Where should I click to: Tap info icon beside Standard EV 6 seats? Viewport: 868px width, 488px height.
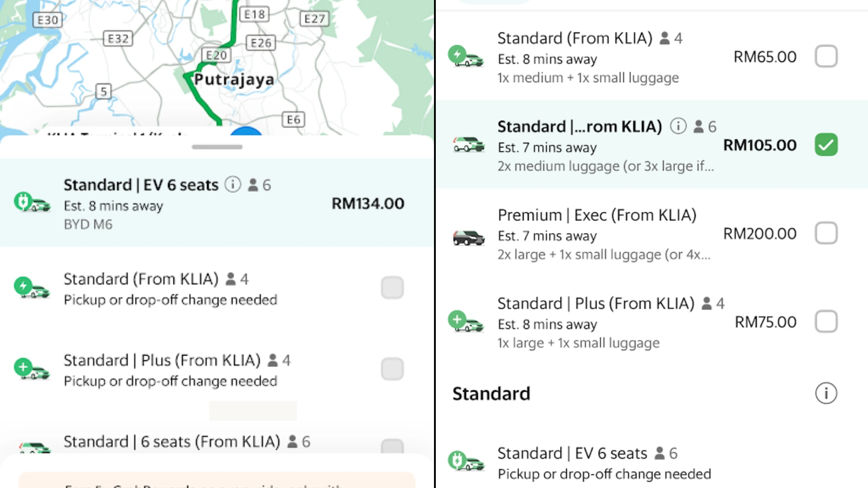tap(233, 184)
